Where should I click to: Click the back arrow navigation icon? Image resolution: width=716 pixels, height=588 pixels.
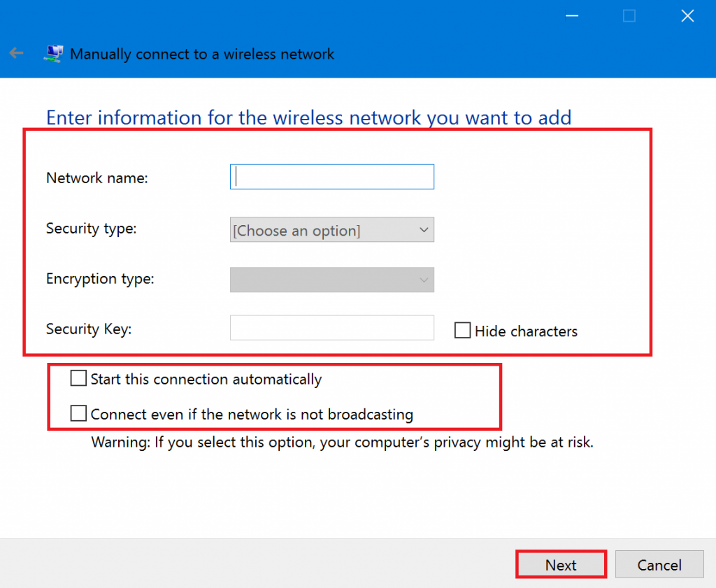[16, 53]
